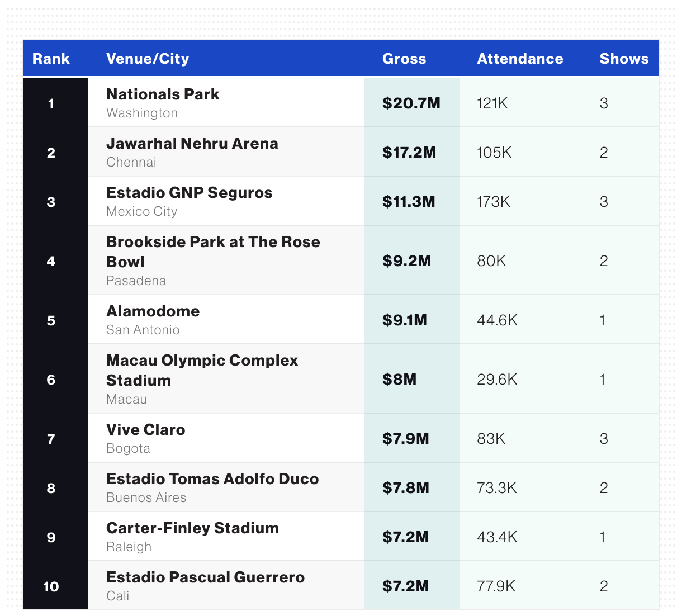Image resolution: width=682 pixels, height=616 pixels.
Task: Click the 44.6K attendance value
Action: 497,320
